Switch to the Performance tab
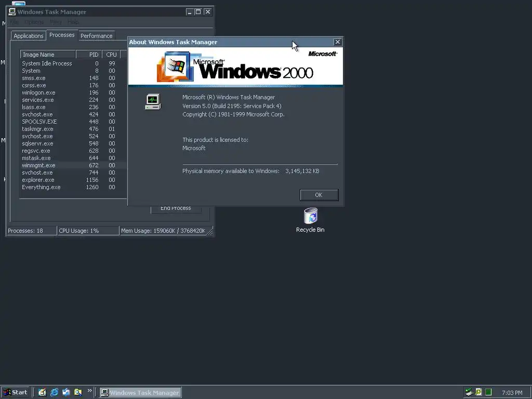Image resolution: width=532 pixels, height=399 pixels. (96, 36)
